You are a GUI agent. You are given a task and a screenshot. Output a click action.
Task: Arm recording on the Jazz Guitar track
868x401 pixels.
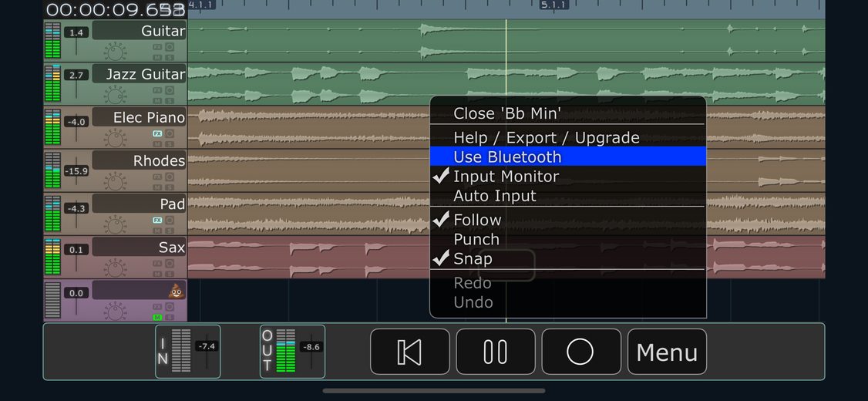pyautogui.click(x=170, y=90)
